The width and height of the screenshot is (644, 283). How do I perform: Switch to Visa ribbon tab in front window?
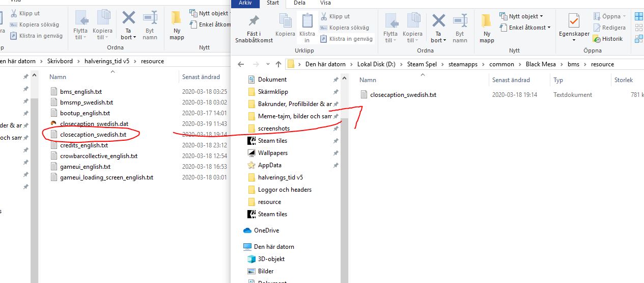point(325,3)
